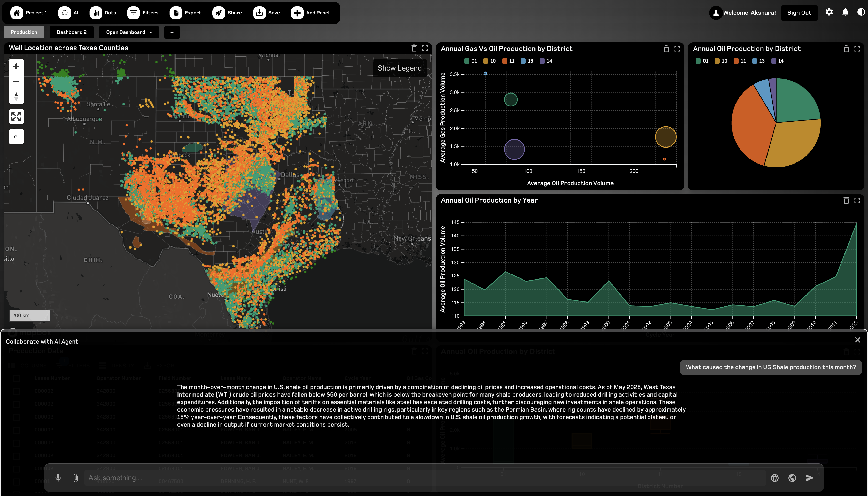Viewport: 868px width, 496px height.
Task: Select the Production tab
Action: 24,32
